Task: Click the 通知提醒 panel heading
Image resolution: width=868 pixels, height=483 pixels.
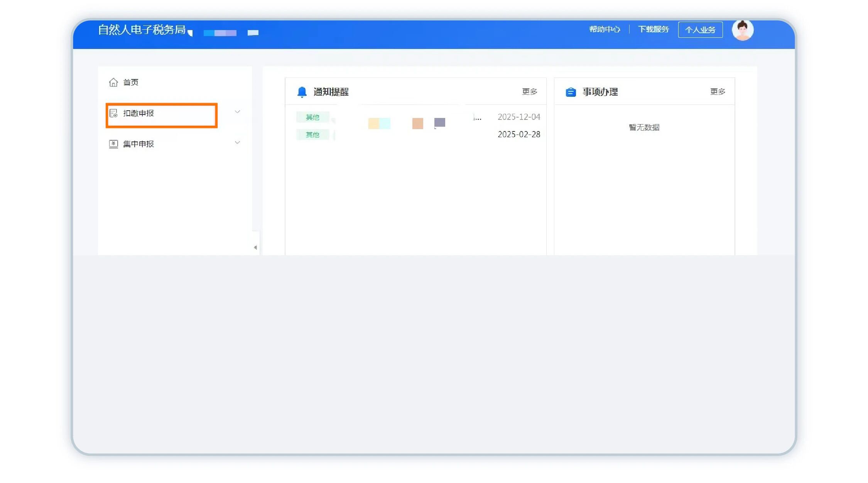Action: pos(331,92)
